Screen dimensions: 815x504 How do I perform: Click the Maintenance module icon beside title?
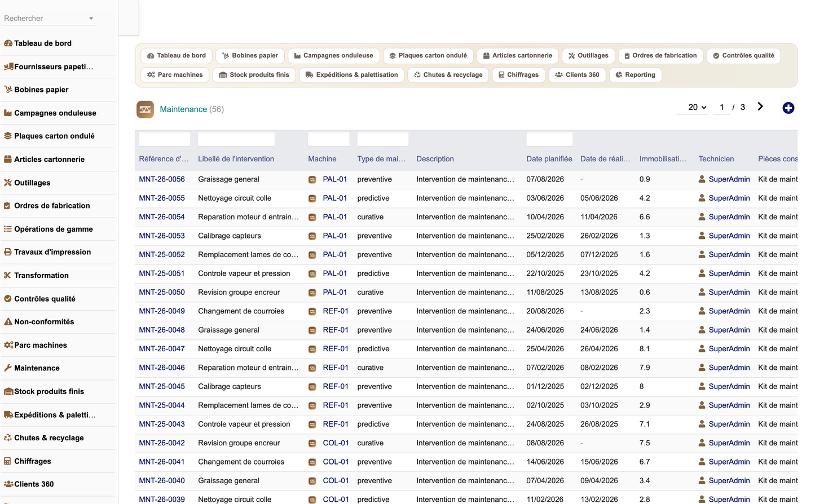[x=145, y=109]
